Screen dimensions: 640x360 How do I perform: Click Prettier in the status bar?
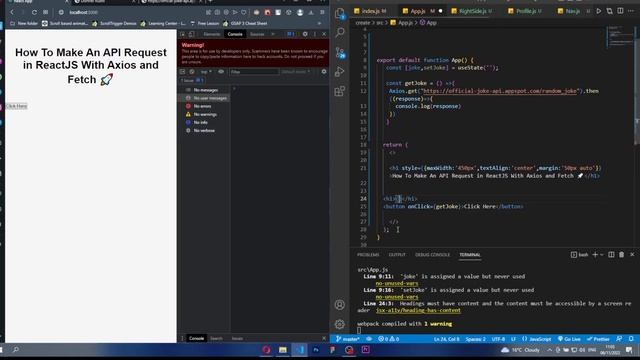click(598, 339)
